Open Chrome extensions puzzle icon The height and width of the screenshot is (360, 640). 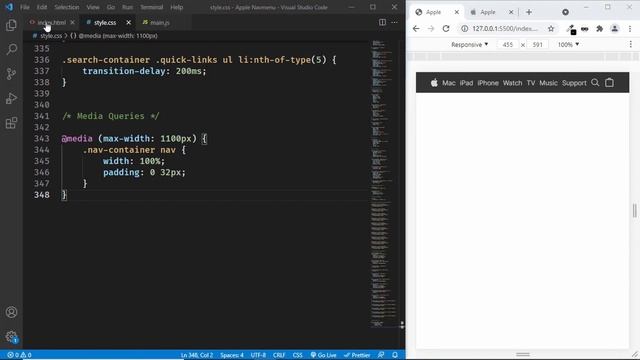pyautogui.click(x=600, y=29)
